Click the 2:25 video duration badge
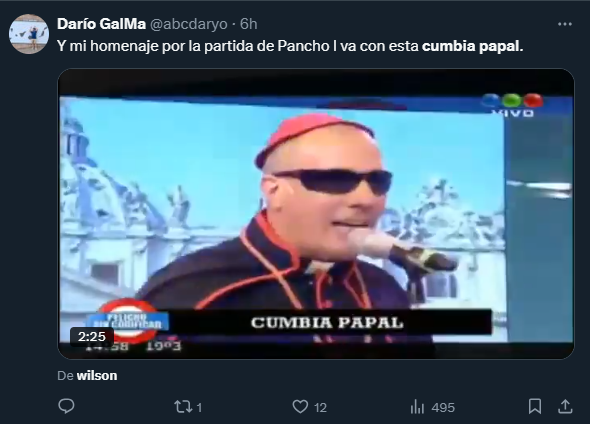The height and width of the screenshot is (424, 590). [92, 336]
